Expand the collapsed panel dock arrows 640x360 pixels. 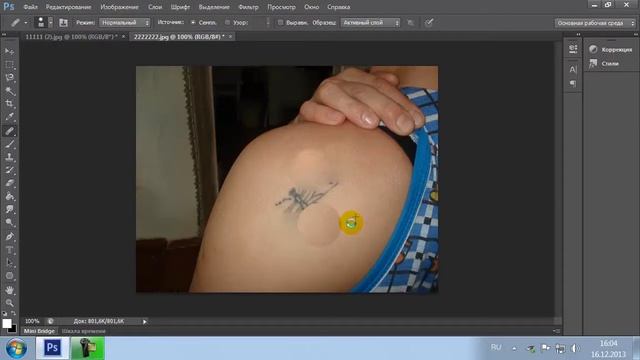pos(578,35)
